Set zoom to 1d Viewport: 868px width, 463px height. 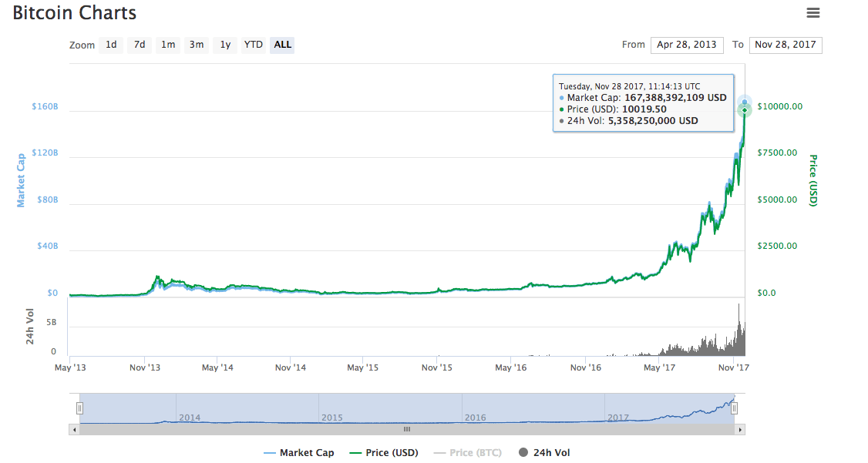pos(111,45)
